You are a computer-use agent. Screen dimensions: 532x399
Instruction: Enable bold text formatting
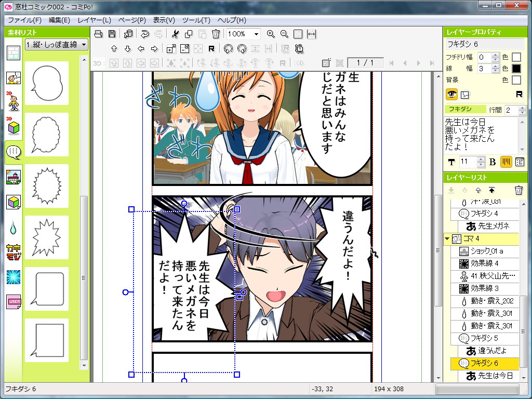tap(493, 162)
